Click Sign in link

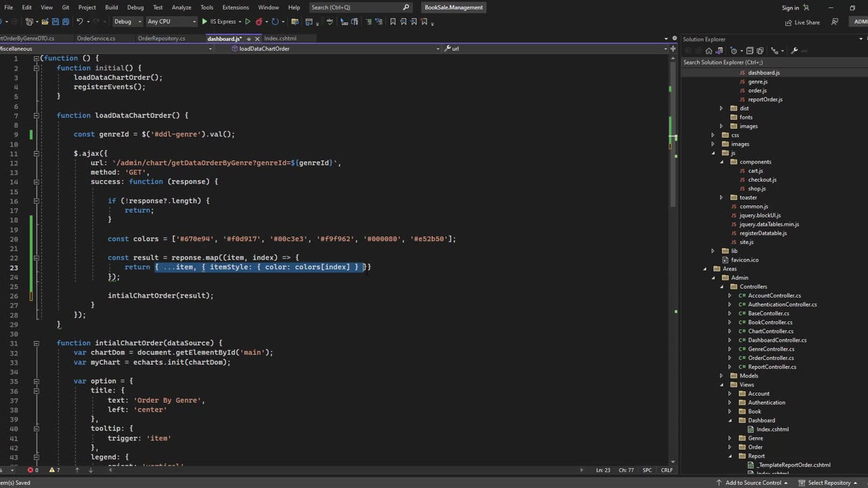pyautogui.click(x=790, y=8)
